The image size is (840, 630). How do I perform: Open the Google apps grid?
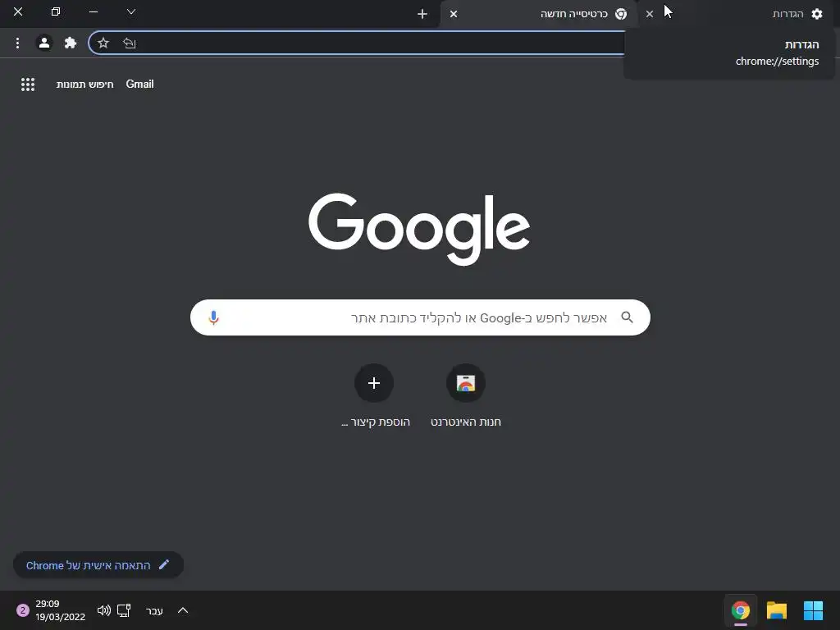(28, 84)
